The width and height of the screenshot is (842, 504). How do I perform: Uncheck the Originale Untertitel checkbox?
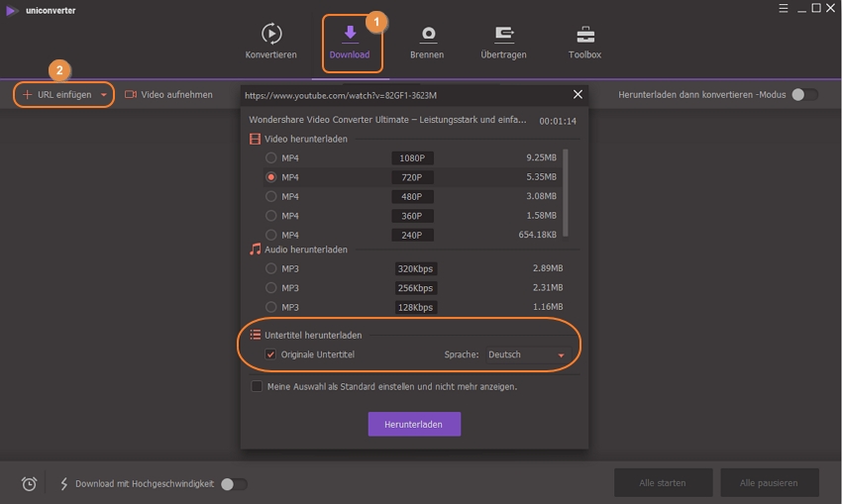tap(270, 354)
